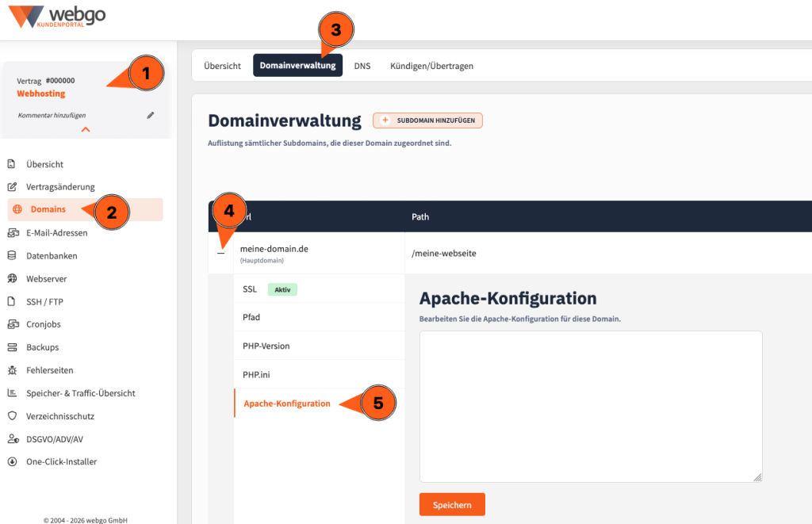Open Cronjobs via its sidebar icon
Screen dimensions: 812x524
coord(11,323)
